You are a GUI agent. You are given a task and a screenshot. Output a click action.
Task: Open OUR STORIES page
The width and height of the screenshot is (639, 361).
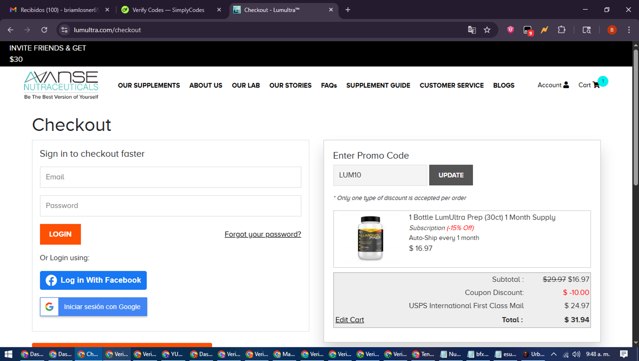[x=290, y=85]
